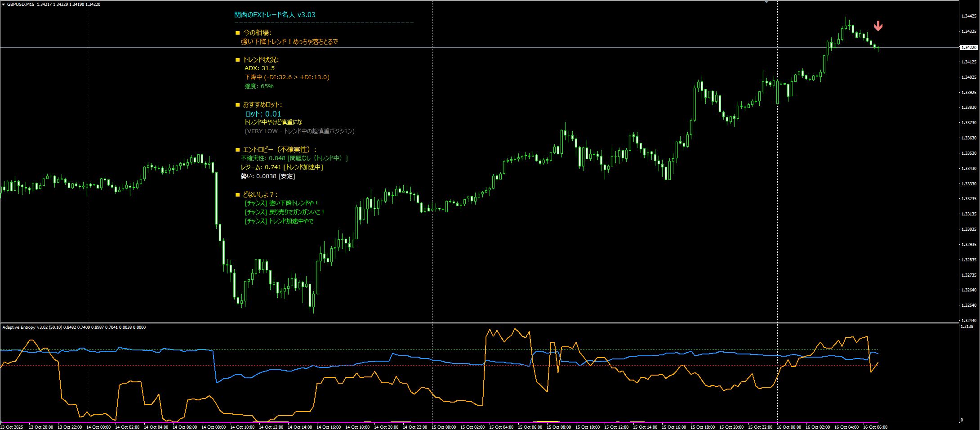Click the 戻り売りでガンガンいこ chance message
Image resolution: width=980 pixels, height=430 pixels.
[284, 212]
